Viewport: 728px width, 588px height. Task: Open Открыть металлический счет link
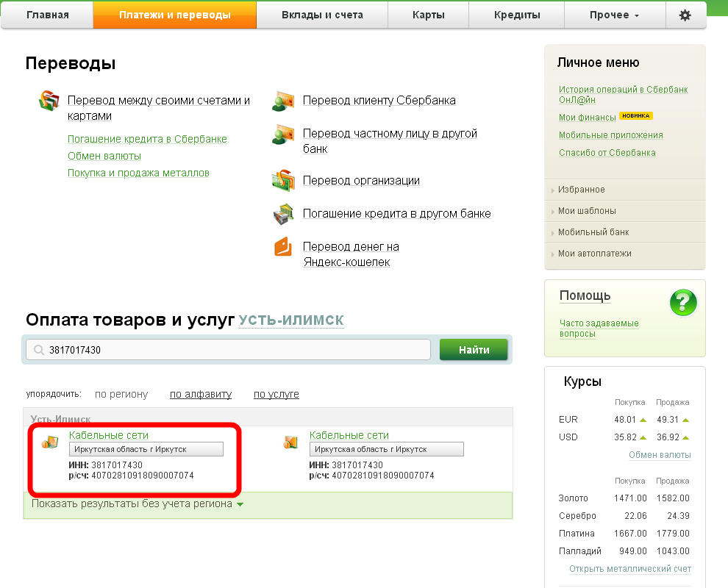click(630, 569)
